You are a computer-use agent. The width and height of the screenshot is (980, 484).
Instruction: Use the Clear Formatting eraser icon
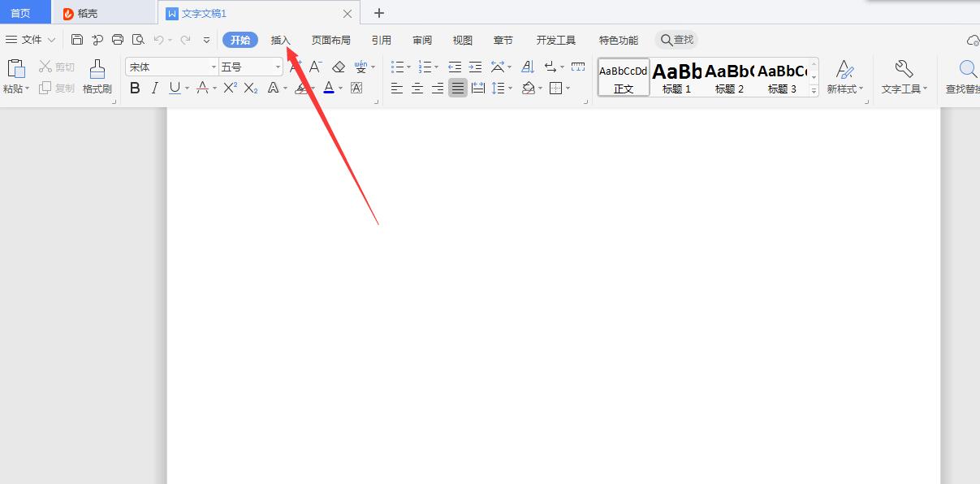click(x=339, y=67)
